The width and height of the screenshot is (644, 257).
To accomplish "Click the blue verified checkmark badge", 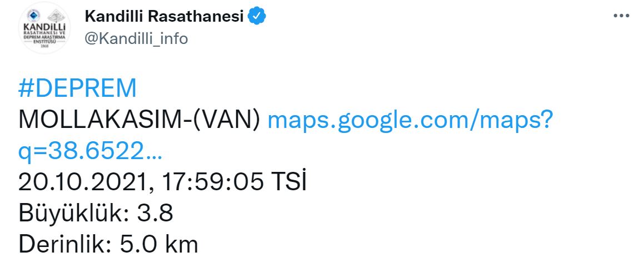I will pos(257,17).
